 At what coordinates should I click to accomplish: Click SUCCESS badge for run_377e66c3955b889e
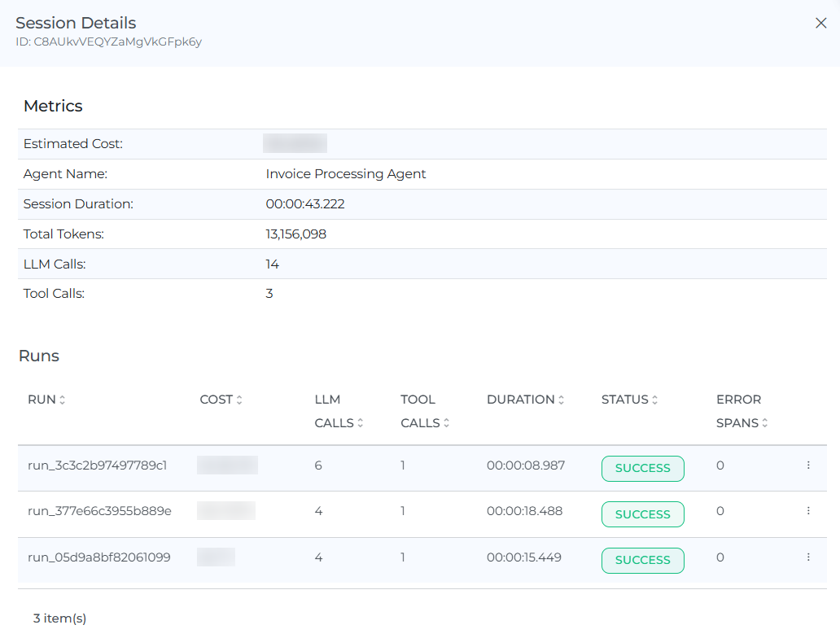pyautogui.click(x=643, y=514)
